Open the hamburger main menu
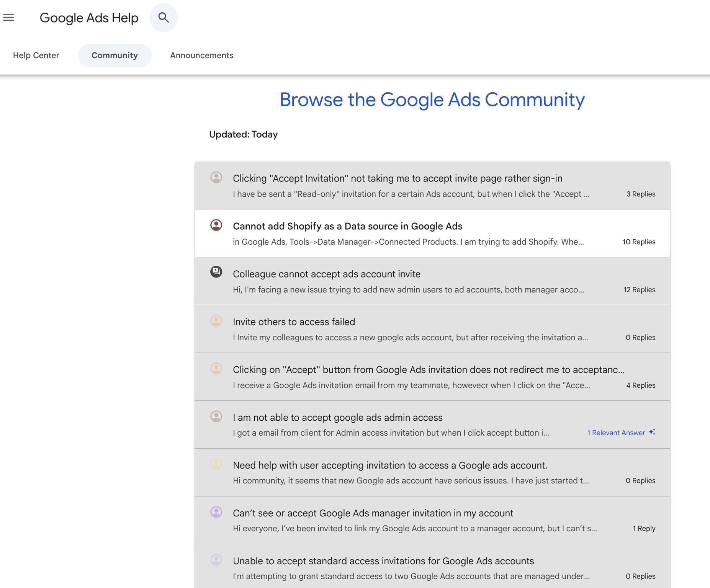 point(8,18)
